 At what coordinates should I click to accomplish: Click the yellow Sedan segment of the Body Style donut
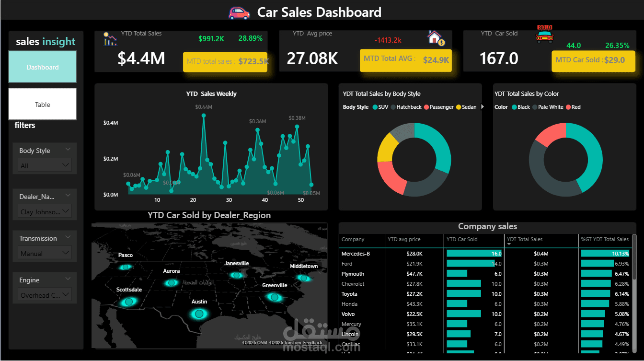coord(386,148)
